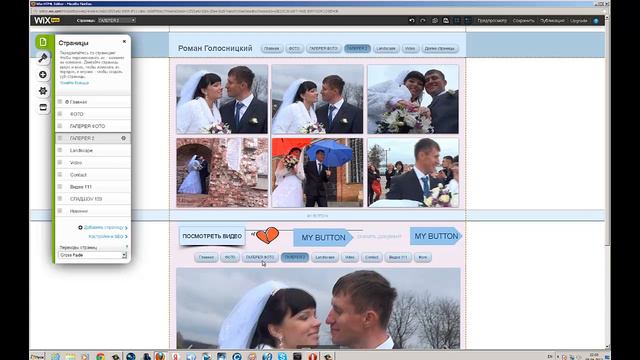Click the Undo arrow in top bar
The image size is (640, 360).
pos(412,20)
